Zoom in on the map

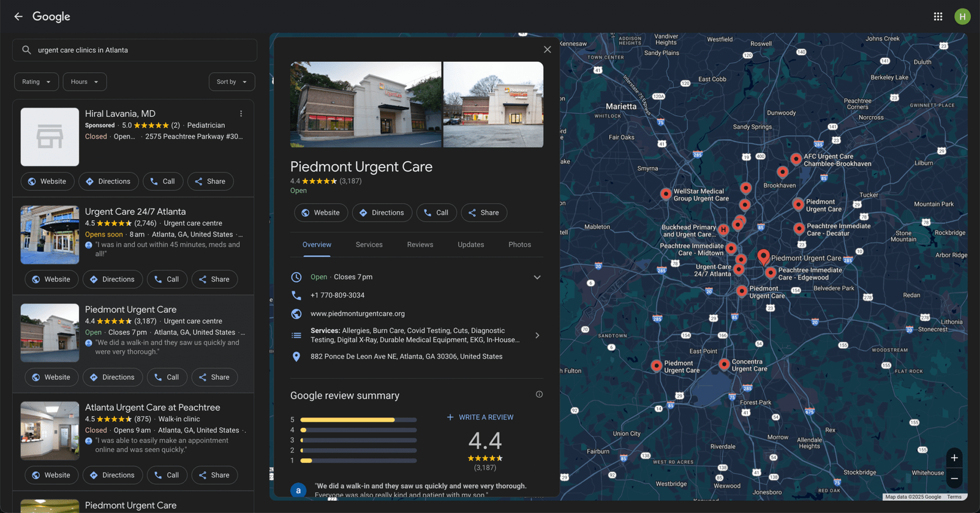coord(954,458)
